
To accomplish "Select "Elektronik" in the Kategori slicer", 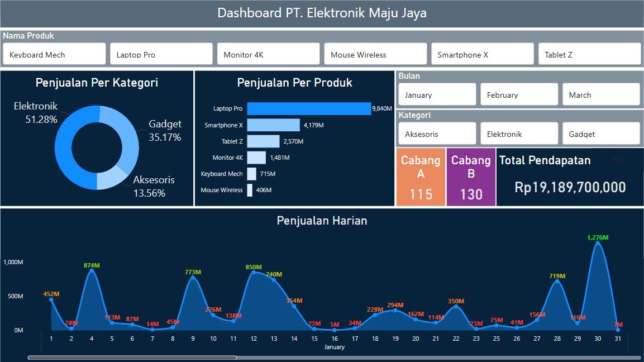I will point(519,133).
